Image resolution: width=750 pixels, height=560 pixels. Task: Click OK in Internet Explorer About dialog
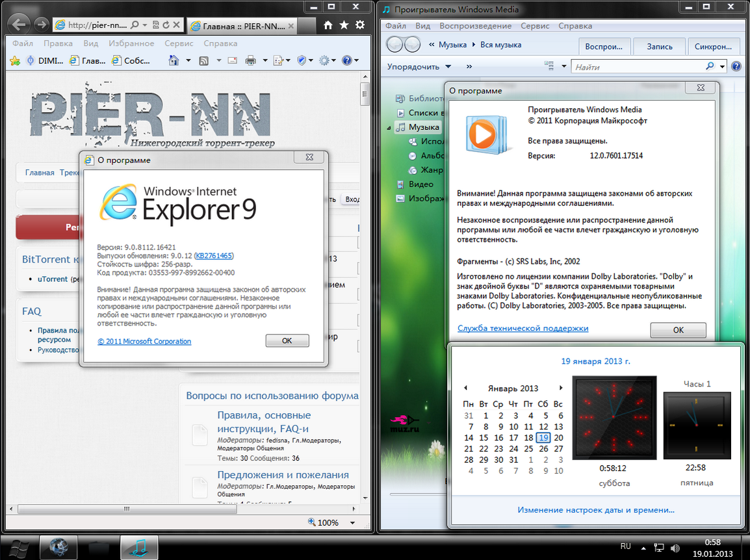click(287, 340)
